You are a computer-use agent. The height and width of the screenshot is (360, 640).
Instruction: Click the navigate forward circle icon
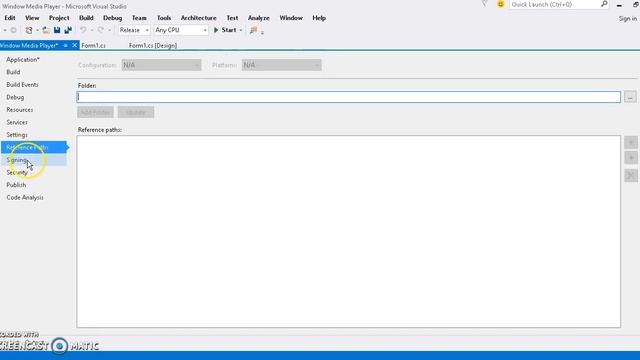pos(13,30)
